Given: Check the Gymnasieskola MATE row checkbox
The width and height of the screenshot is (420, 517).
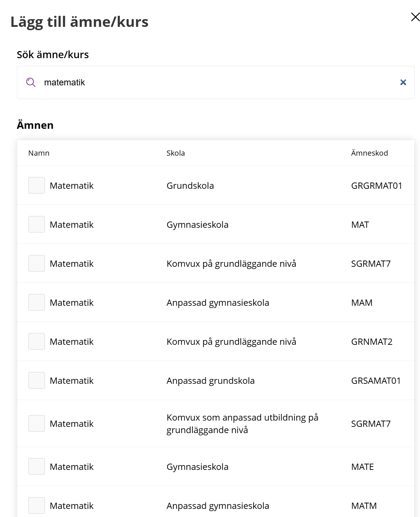Looking at the screenshot, I should tap(36, 466).
